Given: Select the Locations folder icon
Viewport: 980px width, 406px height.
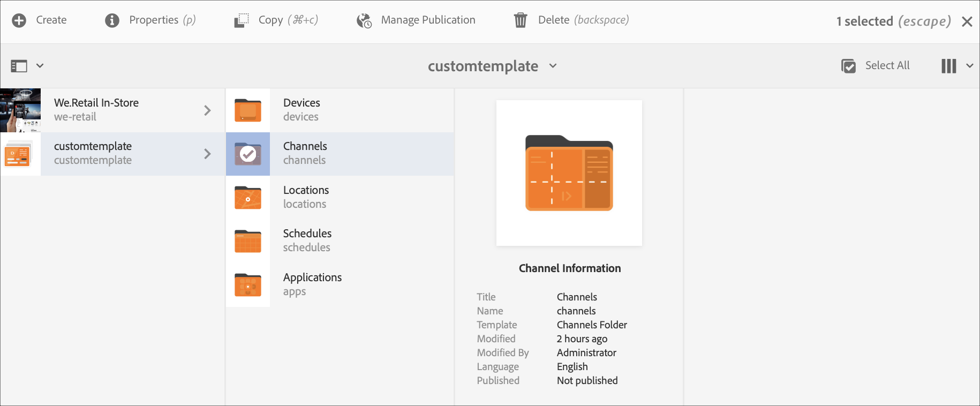Looking at the screenshot, I should [x=248, y=198].
